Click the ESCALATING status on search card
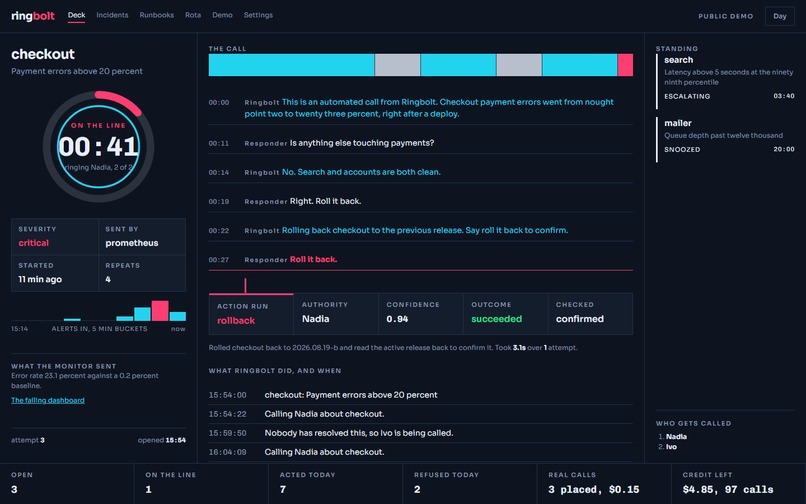Screen dimensions: 806x504 687,96
